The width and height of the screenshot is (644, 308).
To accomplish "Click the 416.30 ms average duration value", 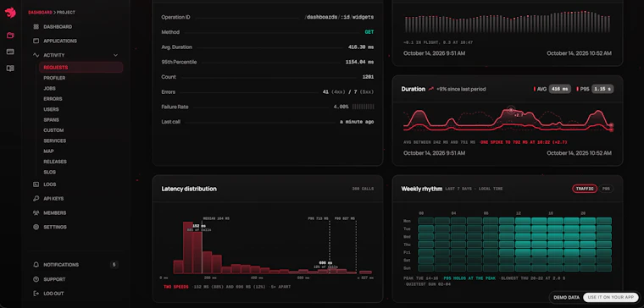I will pyautogui.click(x=361, y=47).
